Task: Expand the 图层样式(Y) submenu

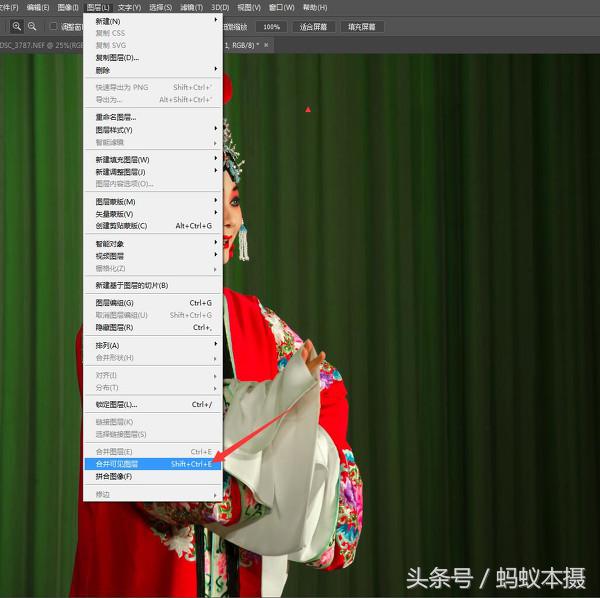Action: pyautogui.click(x=153, y=130)
